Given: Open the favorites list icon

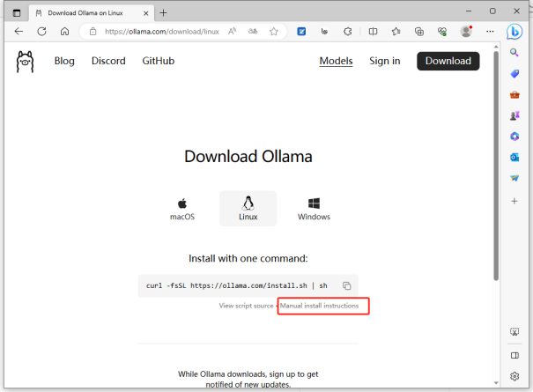Looking at the screenshot, I should coord(396,32).
